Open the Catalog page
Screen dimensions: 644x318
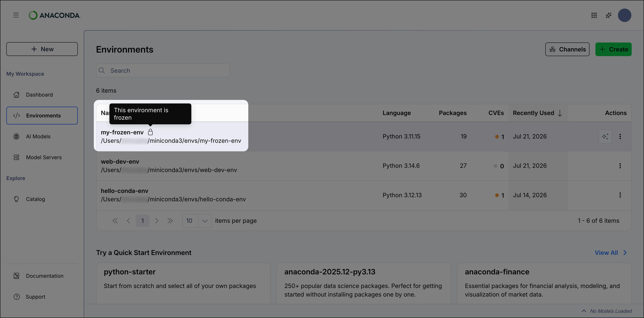(42, 199)
